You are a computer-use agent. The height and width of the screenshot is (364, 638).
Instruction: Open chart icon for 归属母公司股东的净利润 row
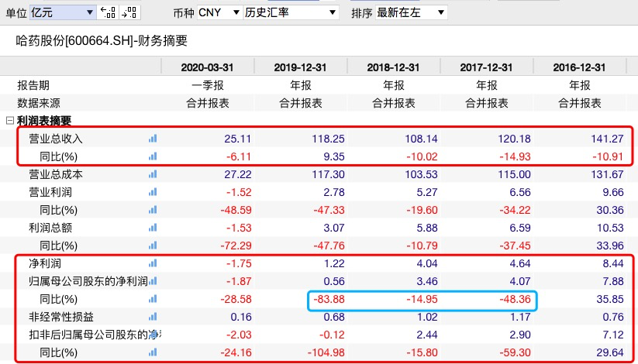(x=152, y=281)
